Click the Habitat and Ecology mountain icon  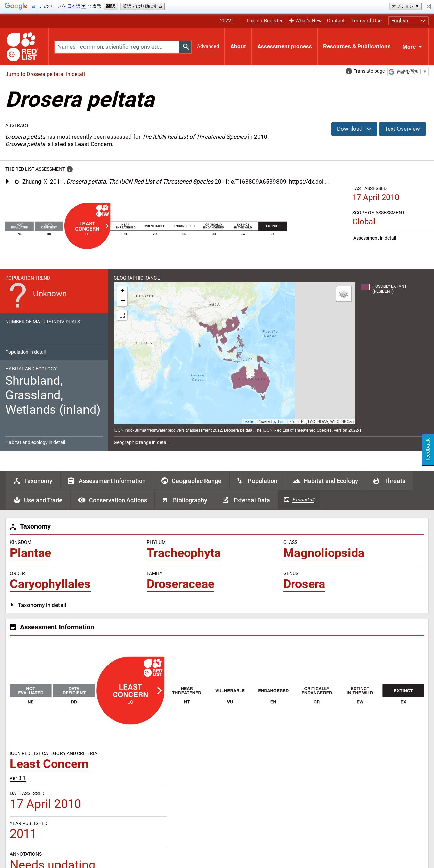click(296, 481)
